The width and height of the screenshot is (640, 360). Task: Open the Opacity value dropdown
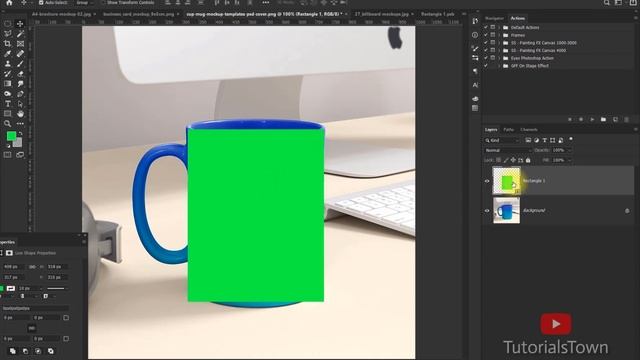click(569, 150)
